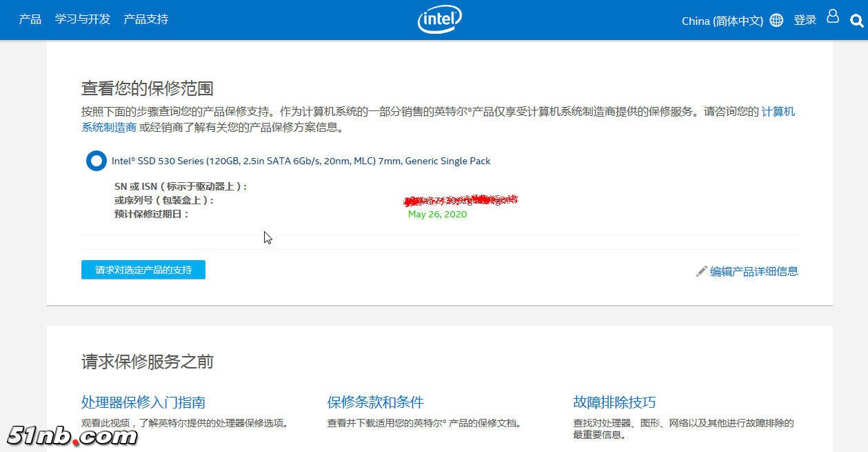868x452 pixels.
Task: Select the Intel SSD 530 Series radio button
Action: click(x=96, y=161)
